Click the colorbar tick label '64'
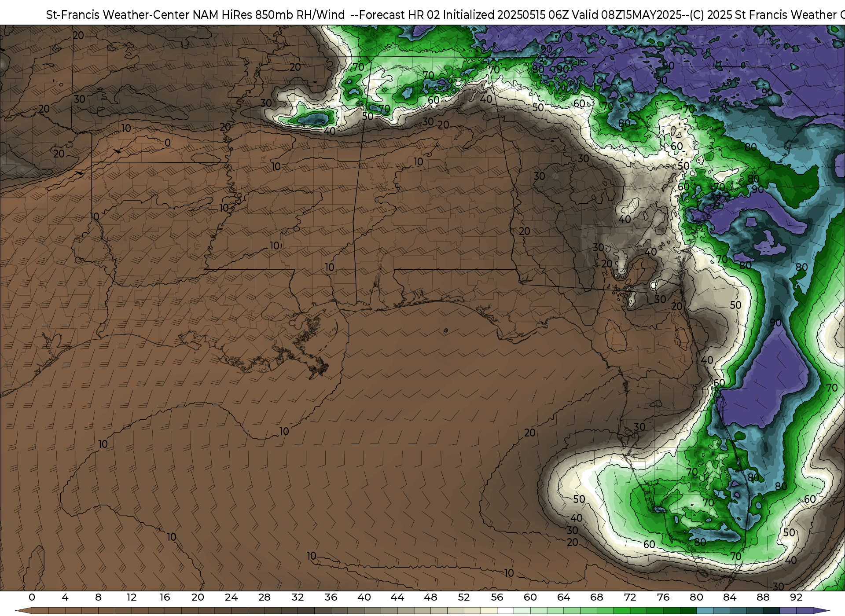 [x=563, y=598]
